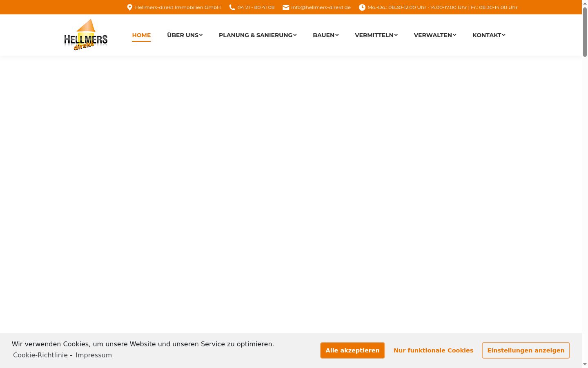This screenshot has width=588, height=368.
Task: Click the clock opening-hours icon
Action: coord(362,7)
